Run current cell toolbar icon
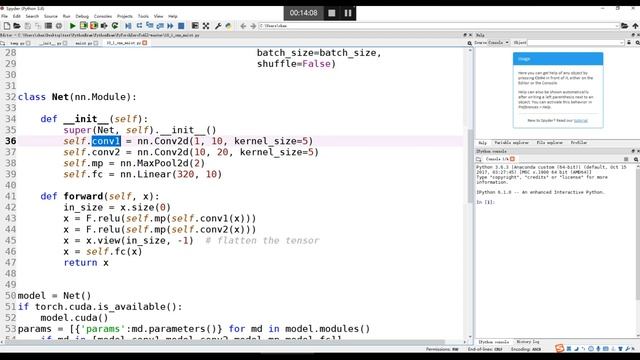This screenshot has height=360, width=640. coord(83,26)
